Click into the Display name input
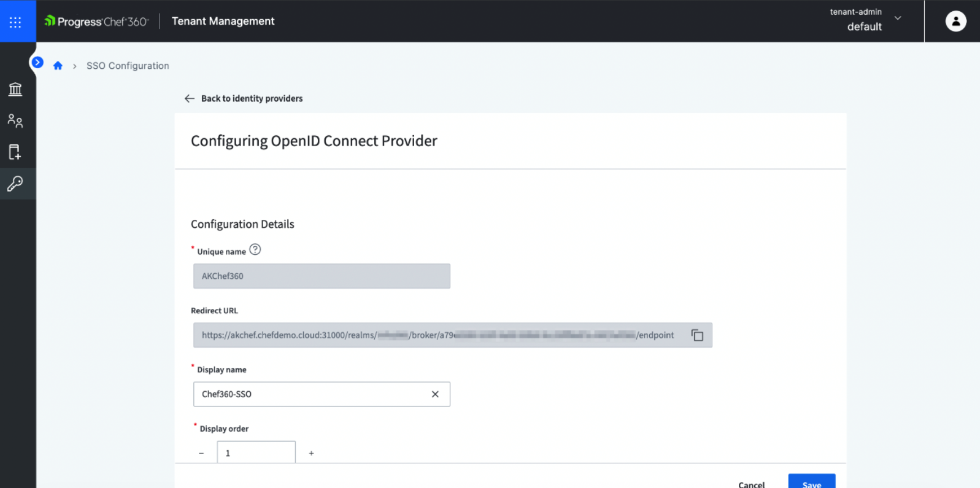 pyautogui.click(x=310, y=394)
